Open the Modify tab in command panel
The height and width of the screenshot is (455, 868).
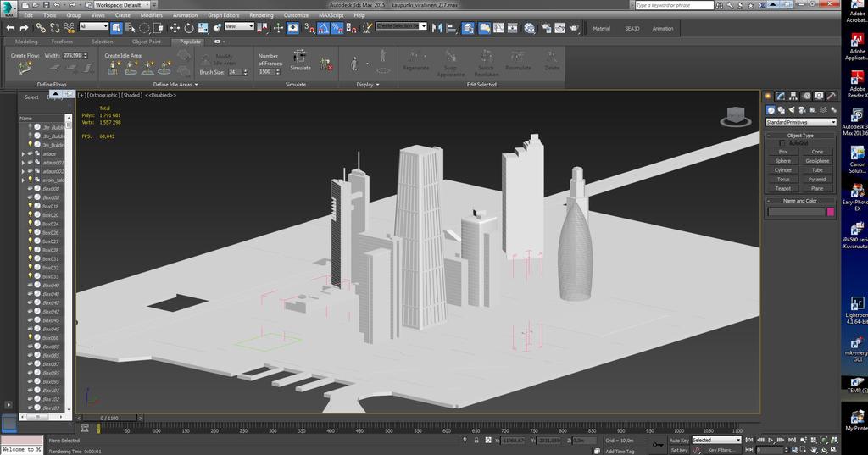(781, 96)
